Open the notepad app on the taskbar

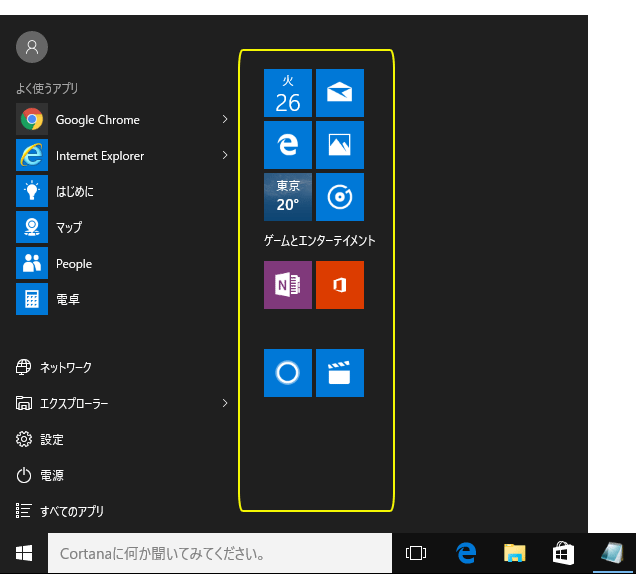(x=612, y=553)
